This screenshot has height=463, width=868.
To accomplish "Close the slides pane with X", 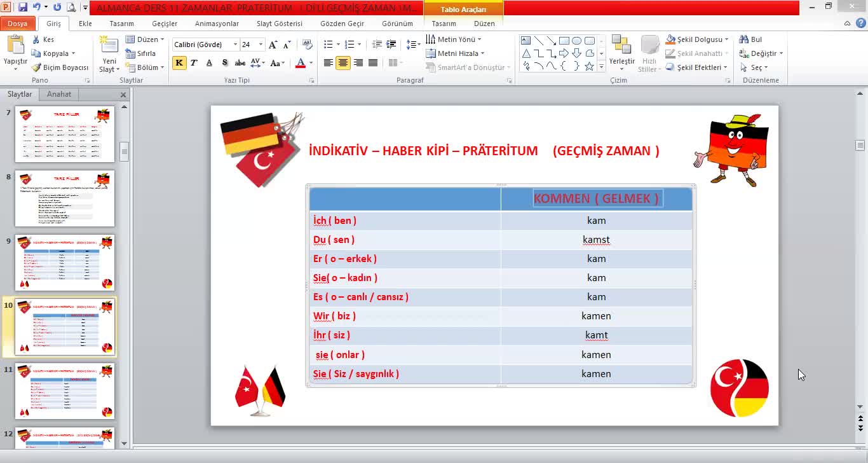I will pyautogui.click(x=123, y=95).
